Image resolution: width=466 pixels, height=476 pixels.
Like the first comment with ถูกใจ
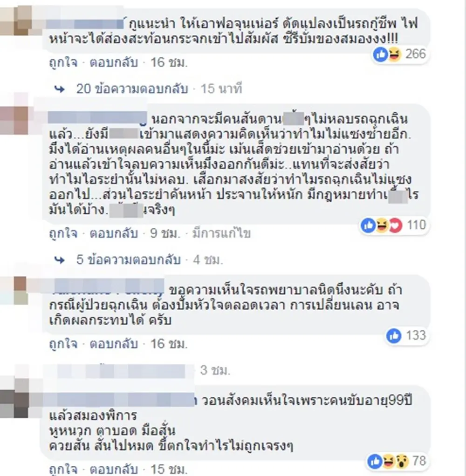pos(63,63)
